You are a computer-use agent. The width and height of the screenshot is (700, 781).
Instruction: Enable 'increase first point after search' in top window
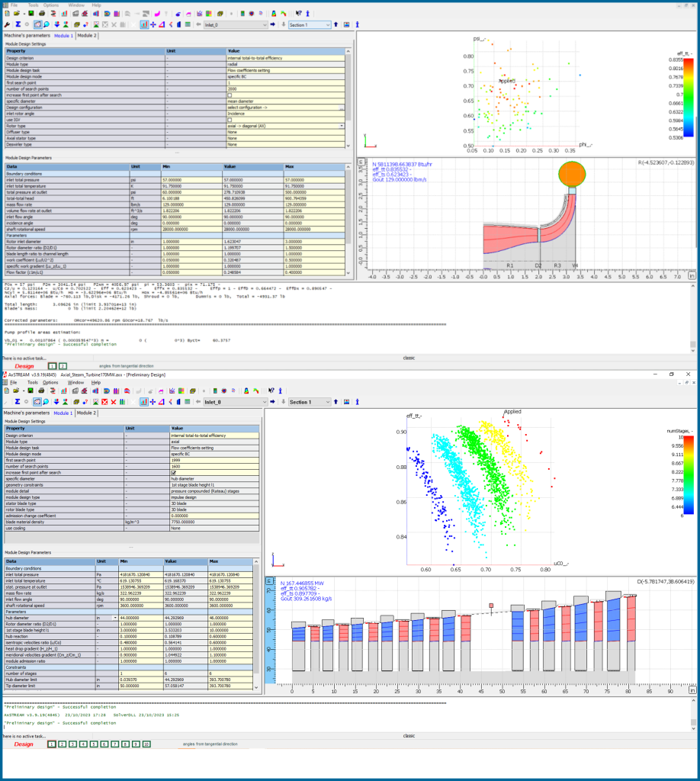230,95
